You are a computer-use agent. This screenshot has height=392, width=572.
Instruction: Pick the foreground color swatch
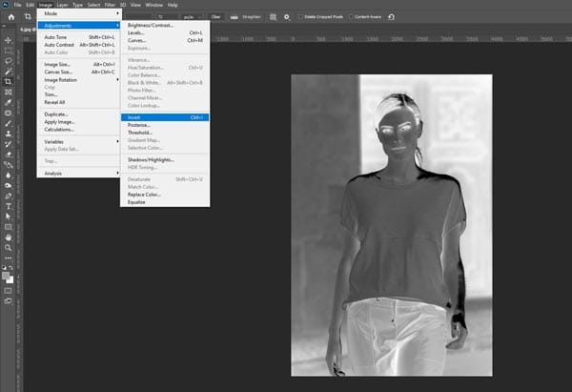6,276
